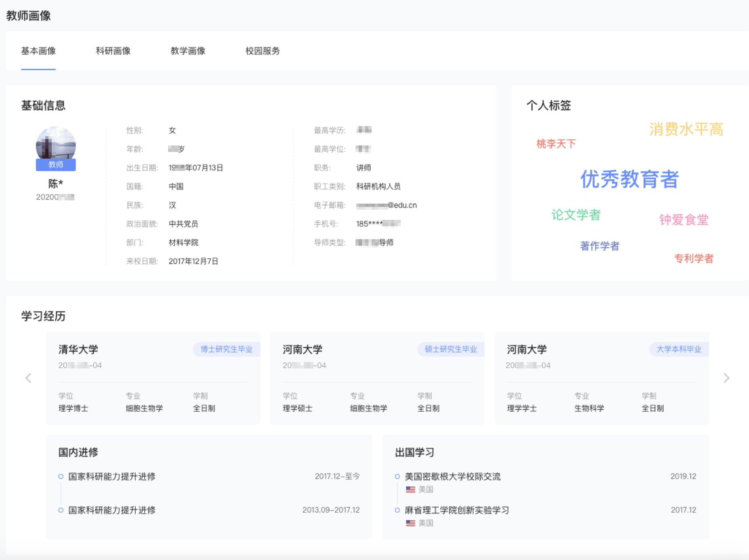The width and height of the screenshot is (749, 560).
Task: Return to the 基本画像 tab
Action: [38, 51]
